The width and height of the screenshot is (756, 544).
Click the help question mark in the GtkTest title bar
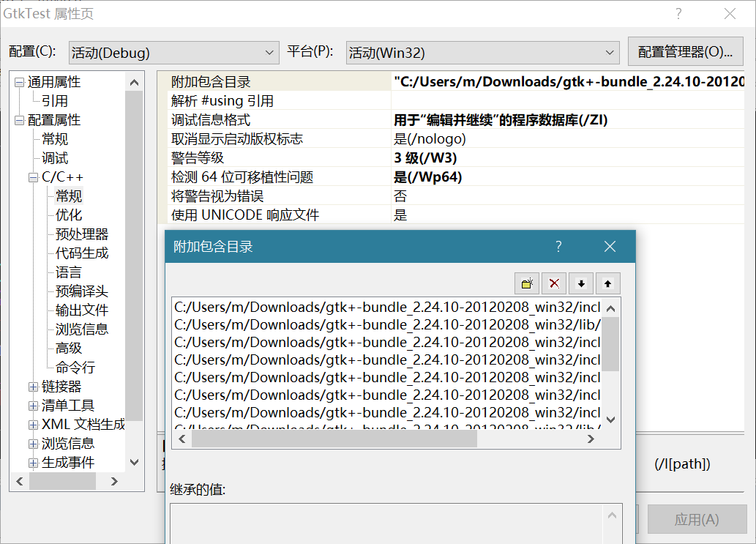tap(678, 14)
